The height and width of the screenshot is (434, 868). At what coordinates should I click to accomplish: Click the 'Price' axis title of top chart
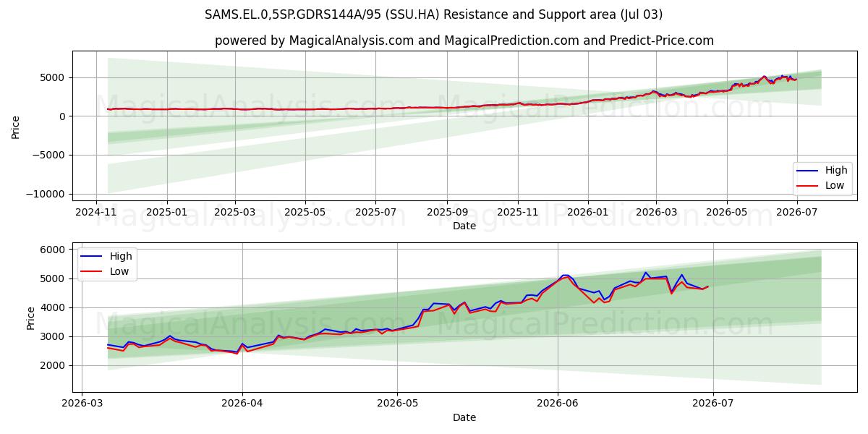pos(16,126)
